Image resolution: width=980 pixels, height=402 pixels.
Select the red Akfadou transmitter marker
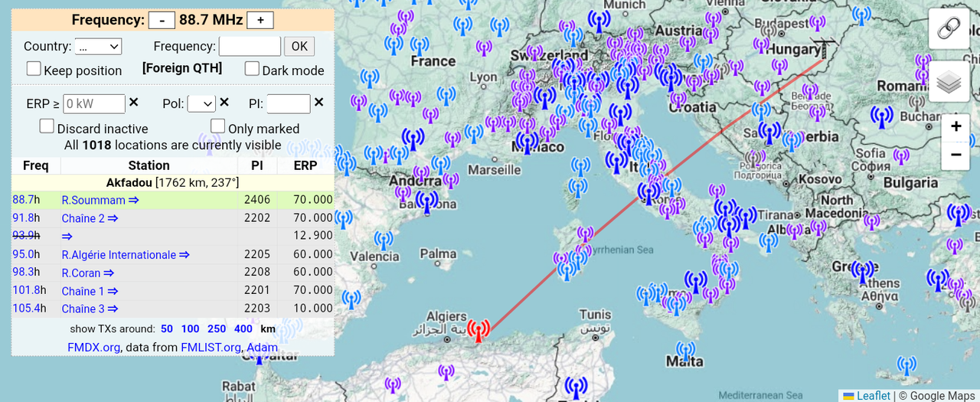point(479,332)
